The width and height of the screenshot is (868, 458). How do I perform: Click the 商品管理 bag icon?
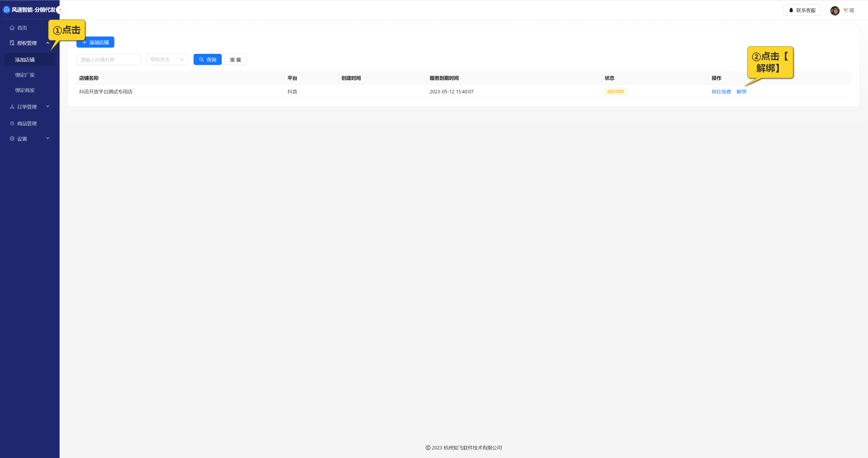(x=12, y=123)
